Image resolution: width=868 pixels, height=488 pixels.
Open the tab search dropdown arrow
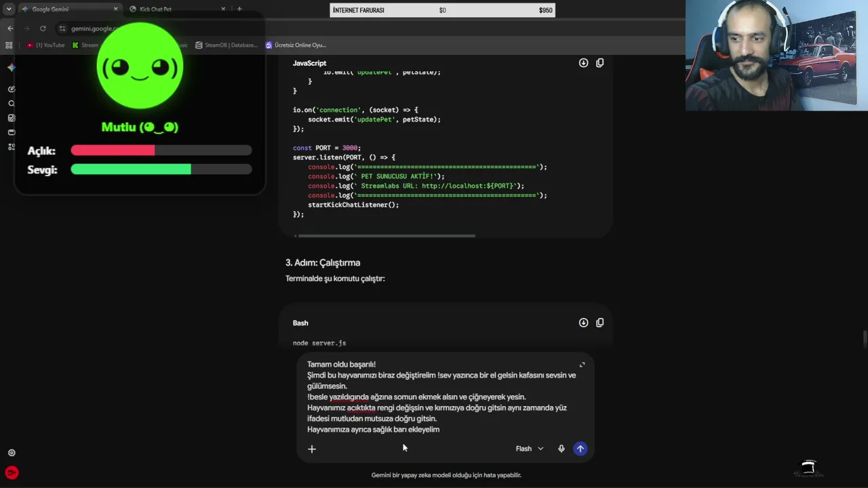point(9,9)
